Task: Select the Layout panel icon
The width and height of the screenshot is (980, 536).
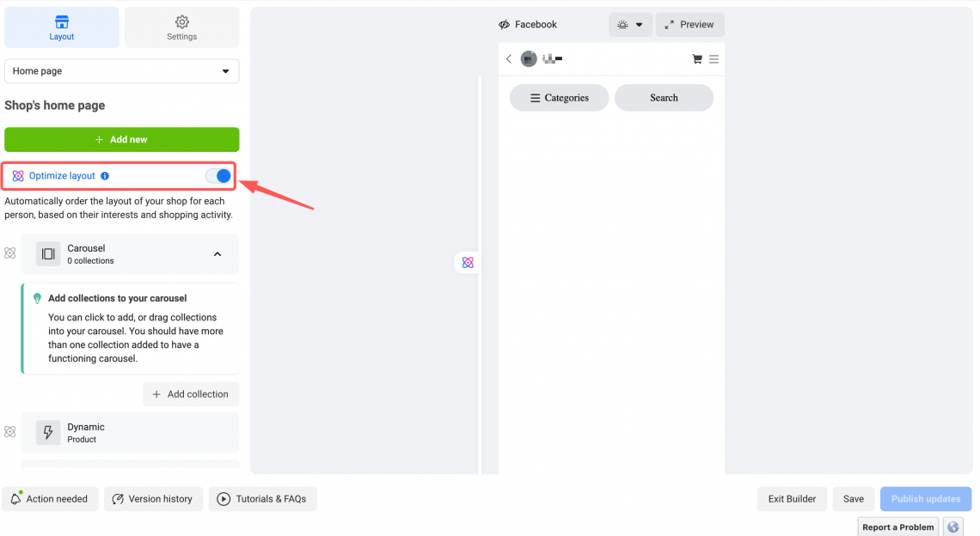Action: (x=61, y=20)
